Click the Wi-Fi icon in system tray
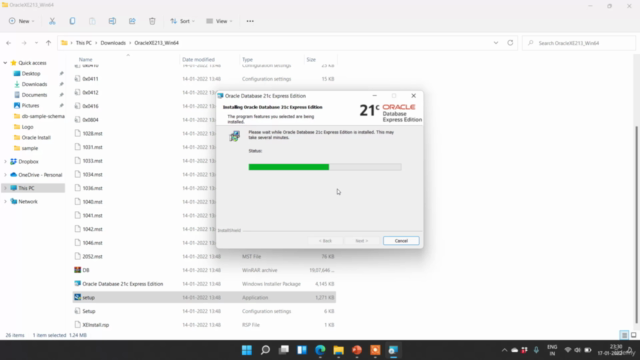640x360 pixels. coord(568,350)
